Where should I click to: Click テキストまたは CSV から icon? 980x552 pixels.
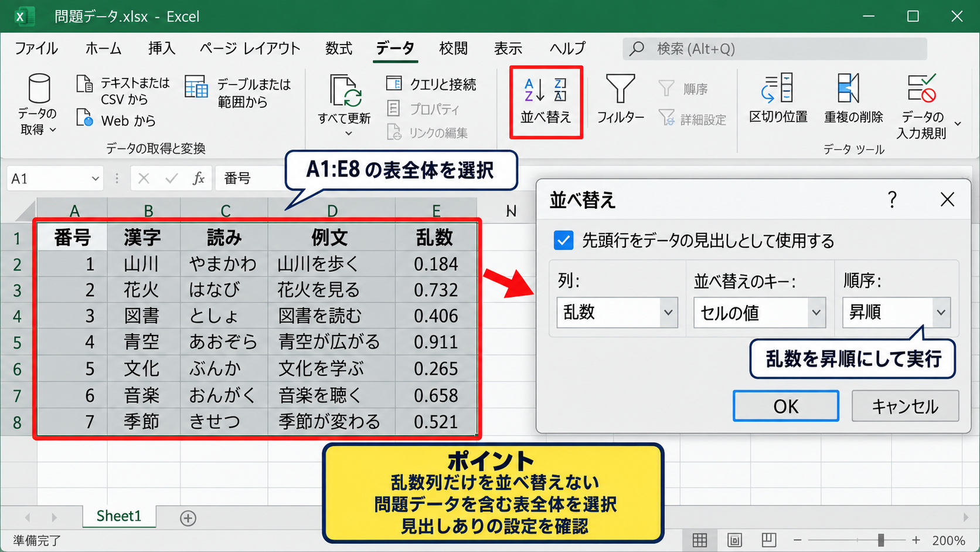(x=84, y=84)
